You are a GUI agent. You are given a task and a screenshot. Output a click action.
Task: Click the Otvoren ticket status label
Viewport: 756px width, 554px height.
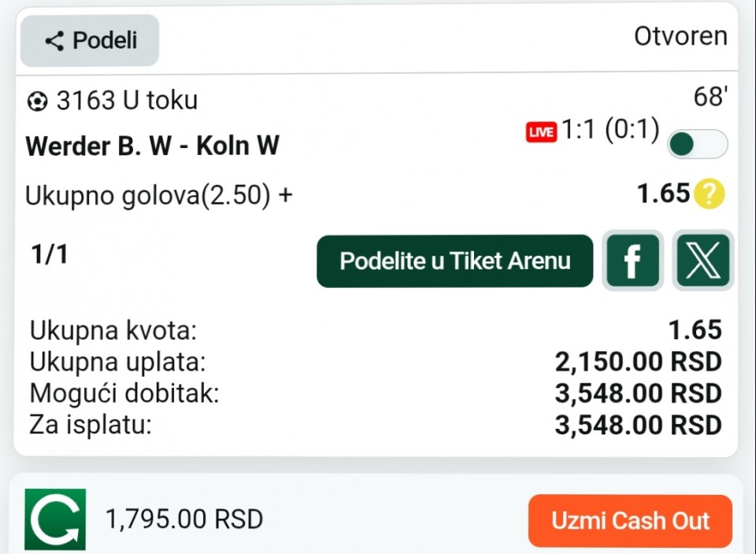(x=680, y=37)
